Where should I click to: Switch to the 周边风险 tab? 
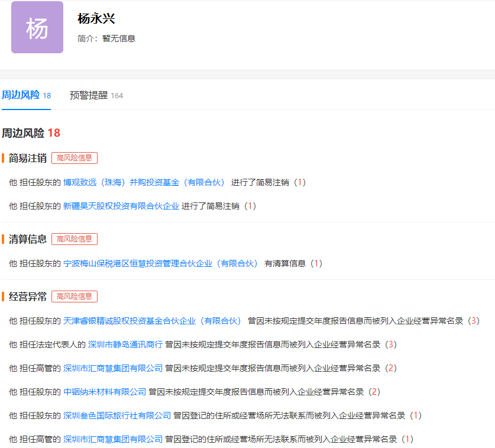point(21,95)
